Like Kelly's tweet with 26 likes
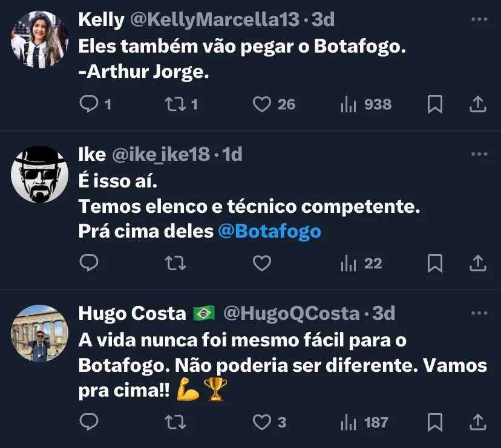501x448 pixels. point(261,105)
